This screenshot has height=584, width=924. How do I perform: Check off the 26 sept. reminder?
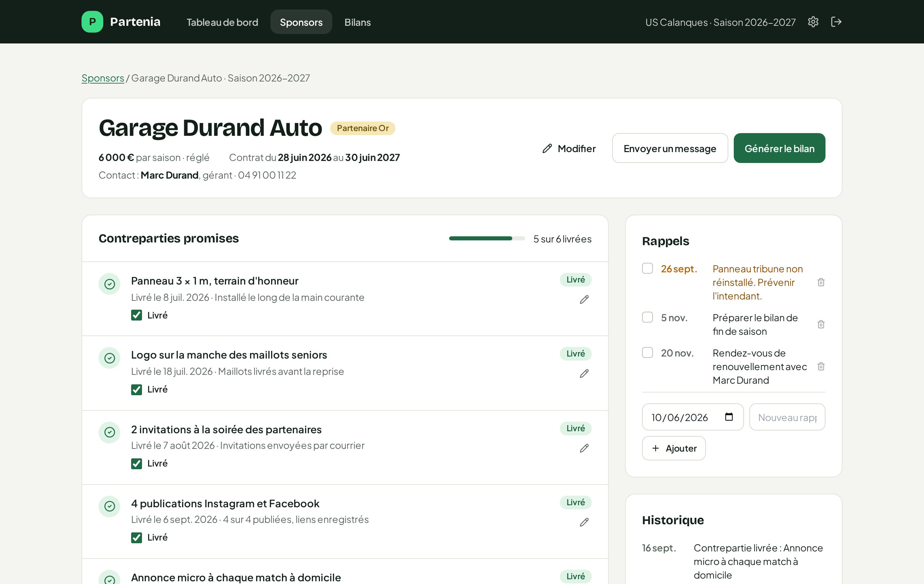click(647, 269)
